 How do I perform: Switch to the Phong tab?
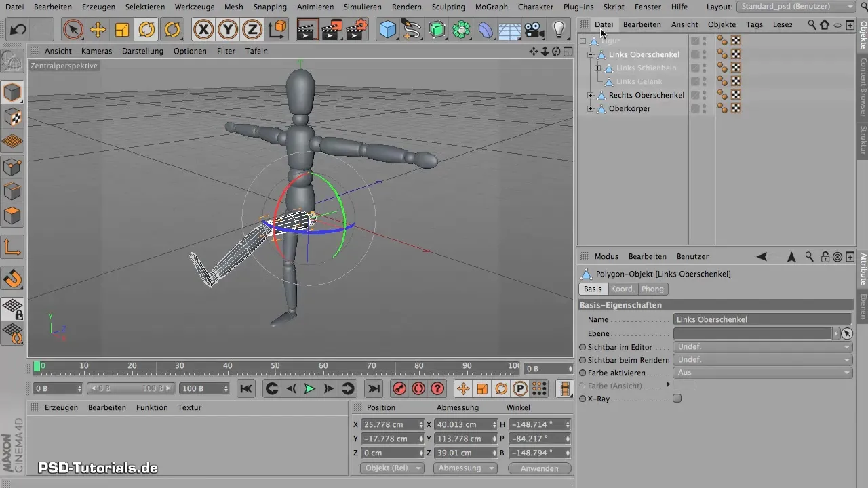[x=652, y=289]
